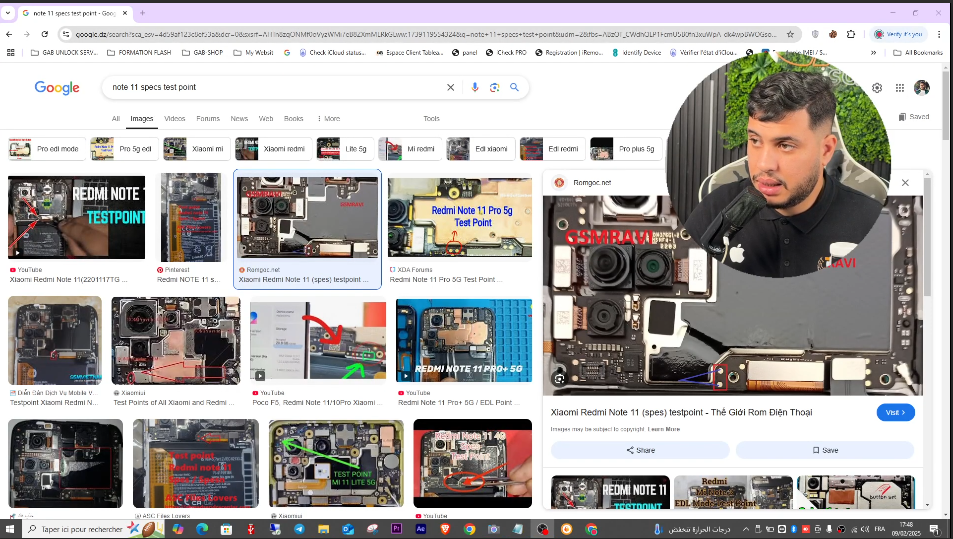Open Check iCloud status bookmark
The height and width of the screenshot is (539, 953).
pos(332,53)
